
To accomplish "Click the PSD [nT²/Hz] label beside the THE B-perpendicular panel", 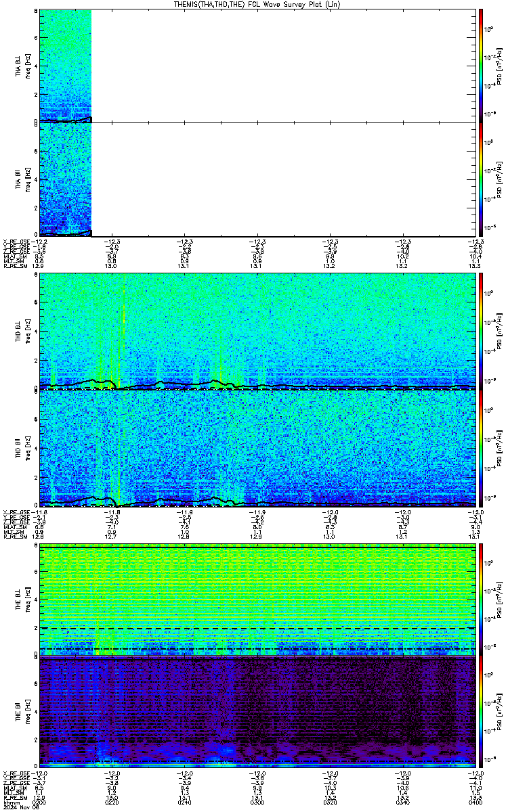I will click(499, 600).
